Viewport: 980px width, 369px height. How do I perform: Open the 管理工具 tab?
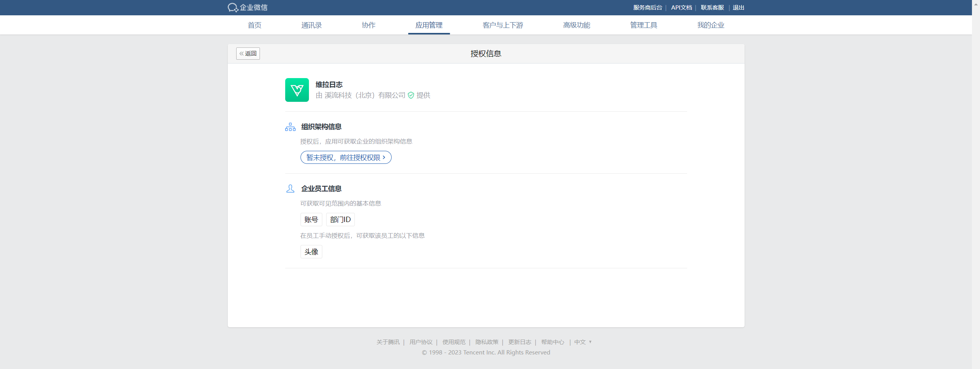click(644, 25)
